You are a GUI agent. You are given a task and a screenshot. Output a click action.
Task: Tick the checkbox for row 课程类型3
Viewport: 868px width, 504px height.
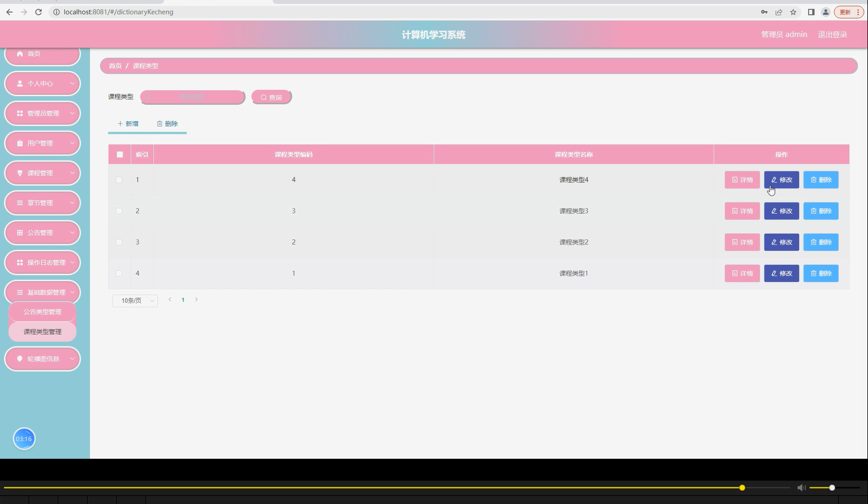point(119,211)
